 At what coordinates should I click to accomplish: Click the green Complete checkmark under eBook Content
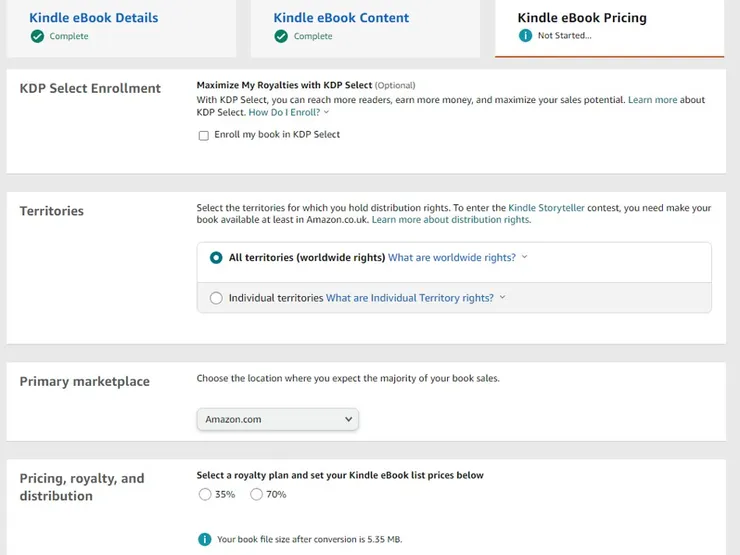click(282, 36)
